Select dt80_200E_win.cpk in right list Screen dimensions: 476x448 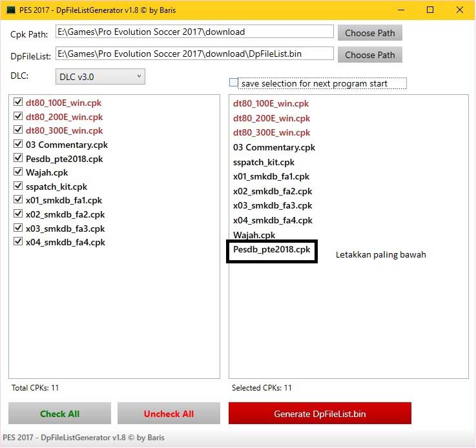[271, 118]
